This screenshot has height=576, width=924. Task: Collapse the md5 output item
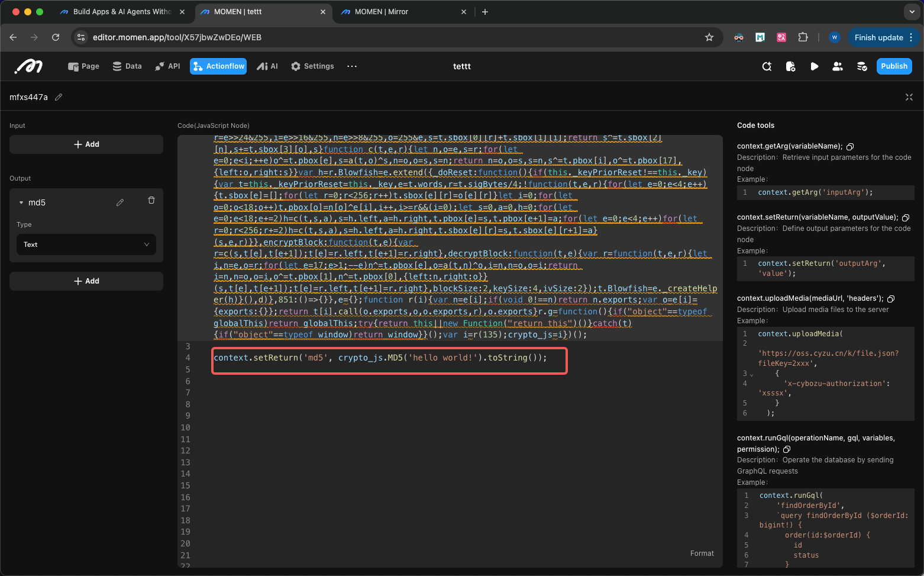[x=21, y=202]
